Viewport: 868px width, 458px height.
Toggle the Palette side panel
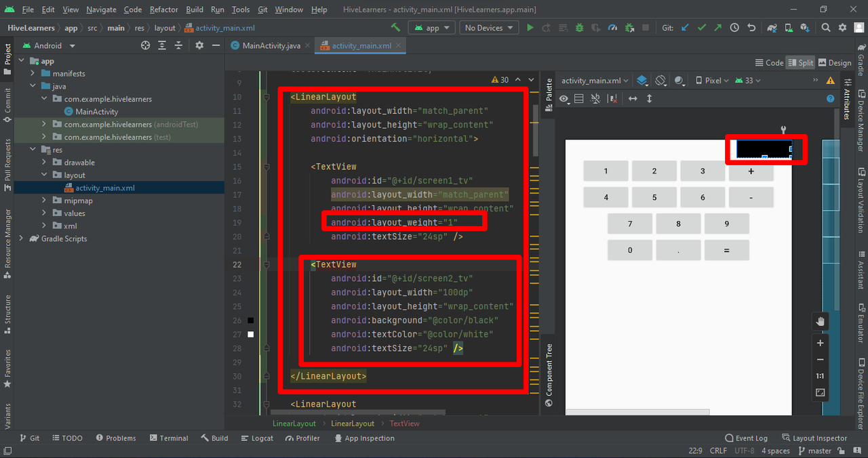[549, 95]
